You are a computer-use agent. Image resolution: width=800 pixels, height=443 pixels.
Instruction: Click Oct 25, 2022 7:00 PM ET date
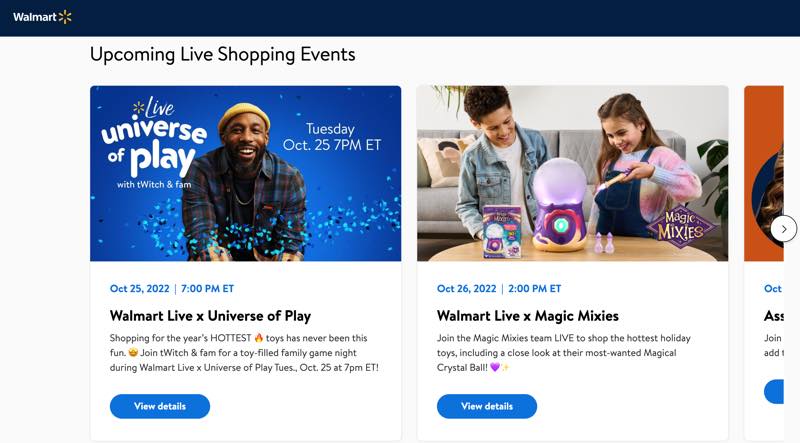[172, 288]
